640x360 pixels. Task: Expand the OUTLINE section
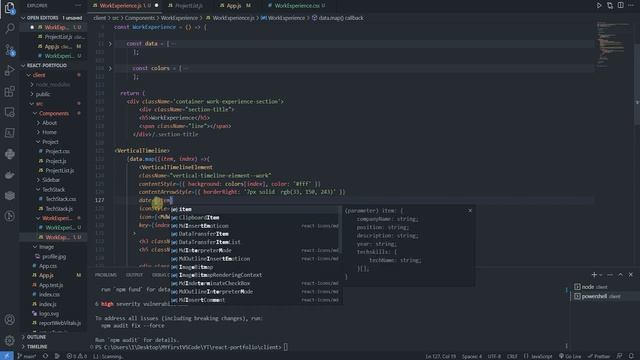[x=36, y=337]
